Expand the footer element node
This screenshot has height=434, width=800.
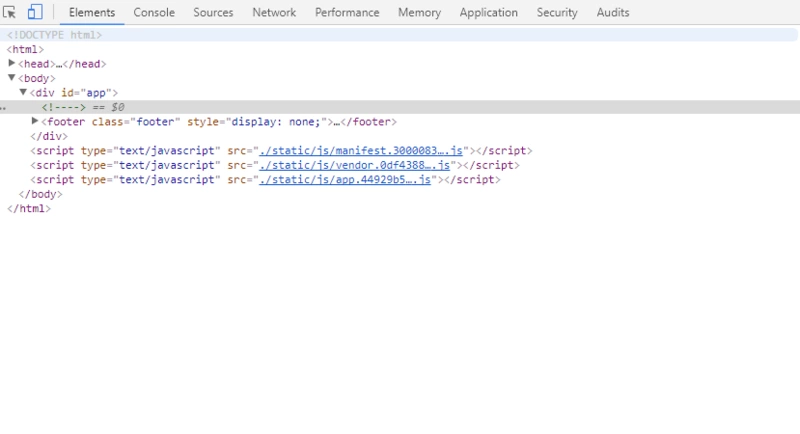pos(35,121)
